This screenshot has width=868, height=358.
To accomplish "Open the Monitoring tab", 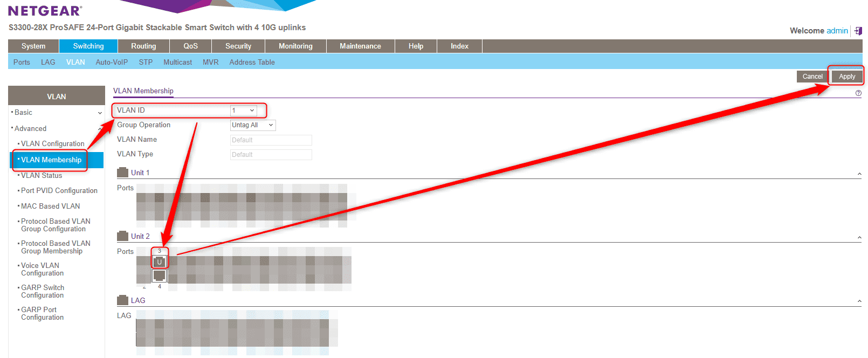I will [x=295, y=46].
